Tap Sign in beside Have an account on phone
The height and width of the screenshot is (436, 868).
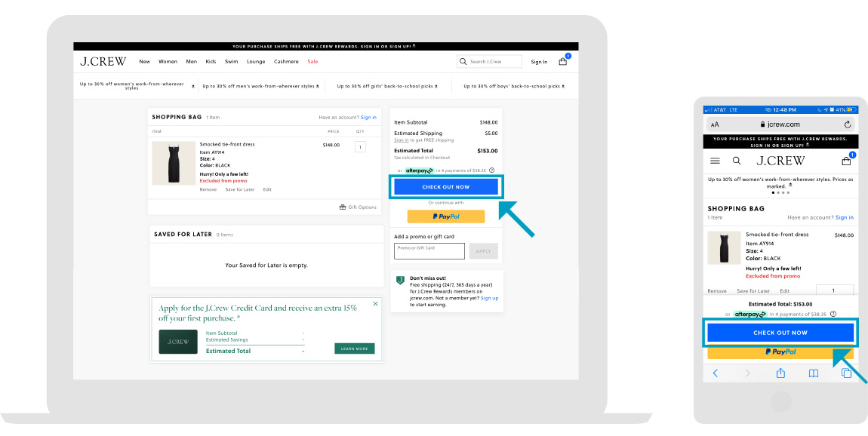click(845, 217)
